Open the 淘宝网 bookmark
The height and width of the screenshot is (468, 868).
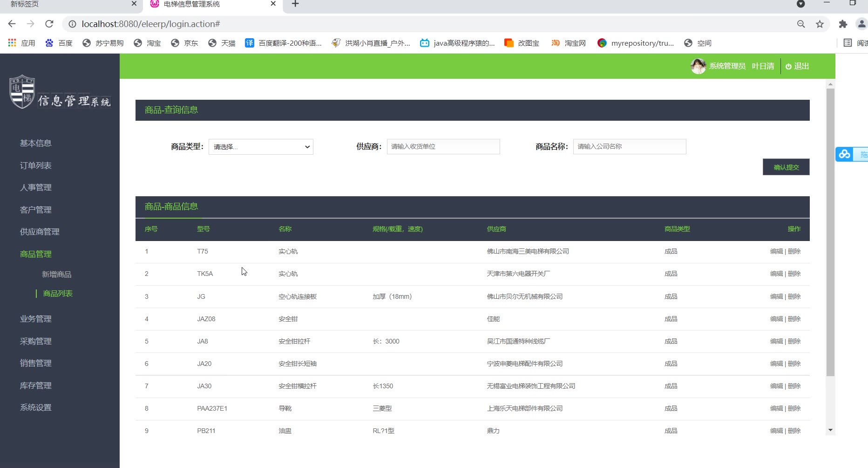tap(569, 43)
